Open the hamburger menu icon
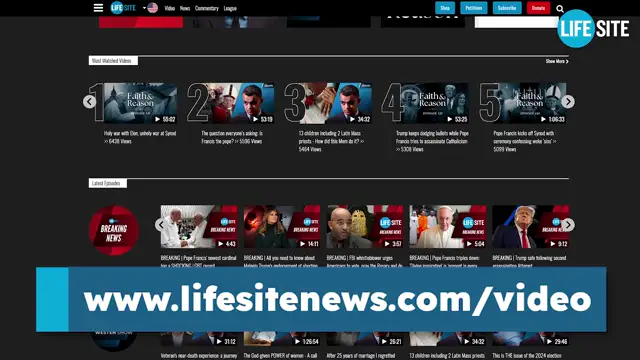640x360 pixels. pyautogui.click(x=98, y=8)
